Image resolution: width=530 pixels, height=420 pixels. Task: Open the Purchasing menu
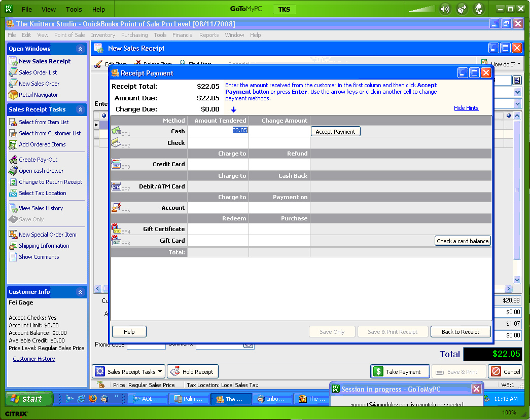134,35
